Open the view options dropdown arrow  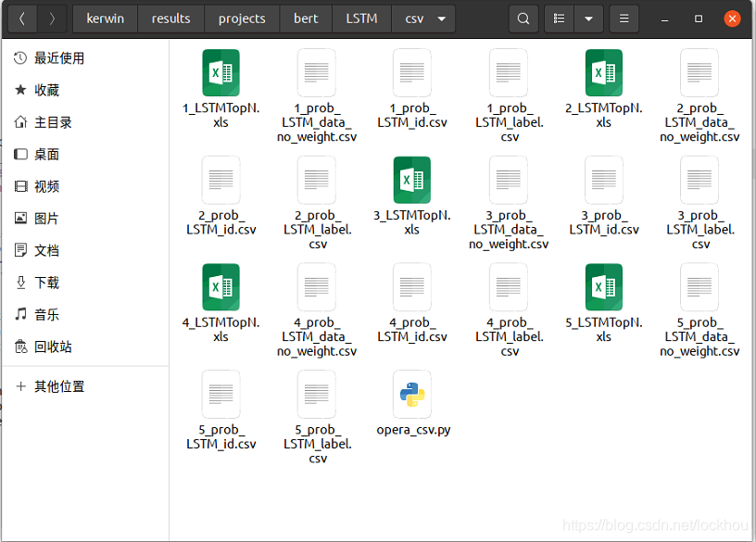(x=588, y=19)
